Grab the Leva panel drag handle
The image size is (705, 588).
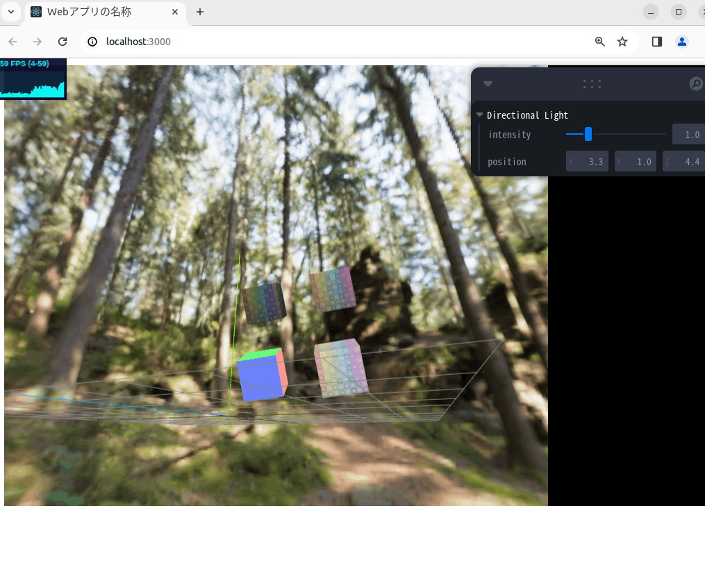592,84
